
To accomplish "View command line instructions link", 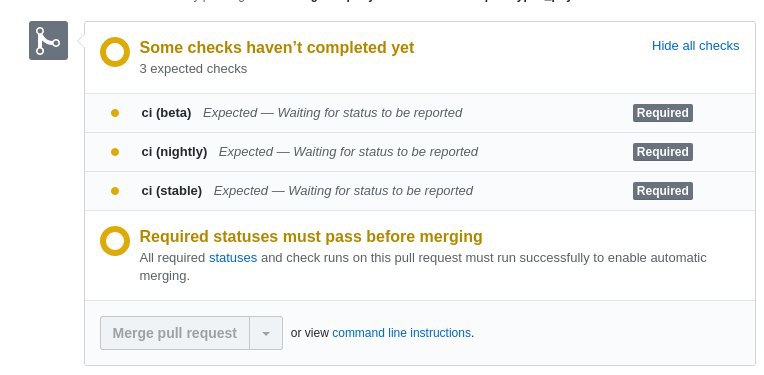I will 401,333.
